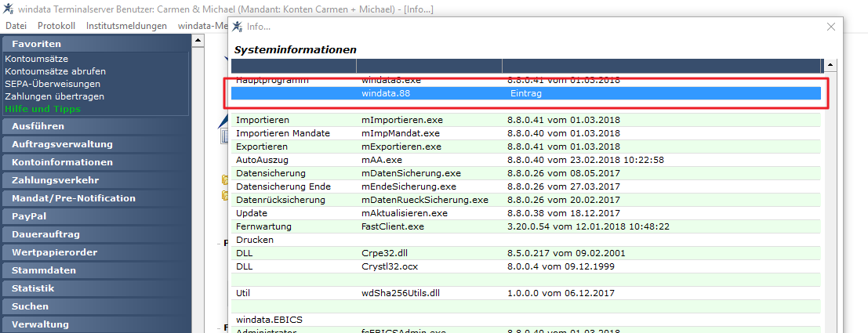This screenshot has width=868, height=333.
Task: Expand the Mandat/Pre-Notification section
Action: pyautogui.click(x=95, y=198)
